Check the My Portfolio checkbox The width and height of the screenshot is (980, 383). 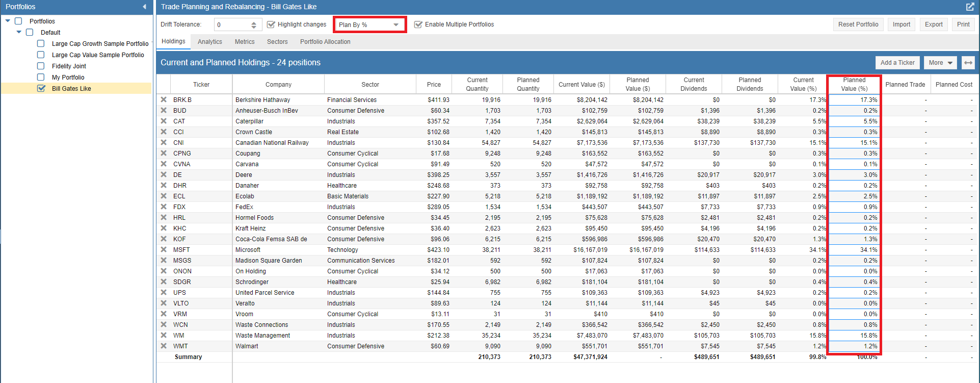tap(41, 77)
